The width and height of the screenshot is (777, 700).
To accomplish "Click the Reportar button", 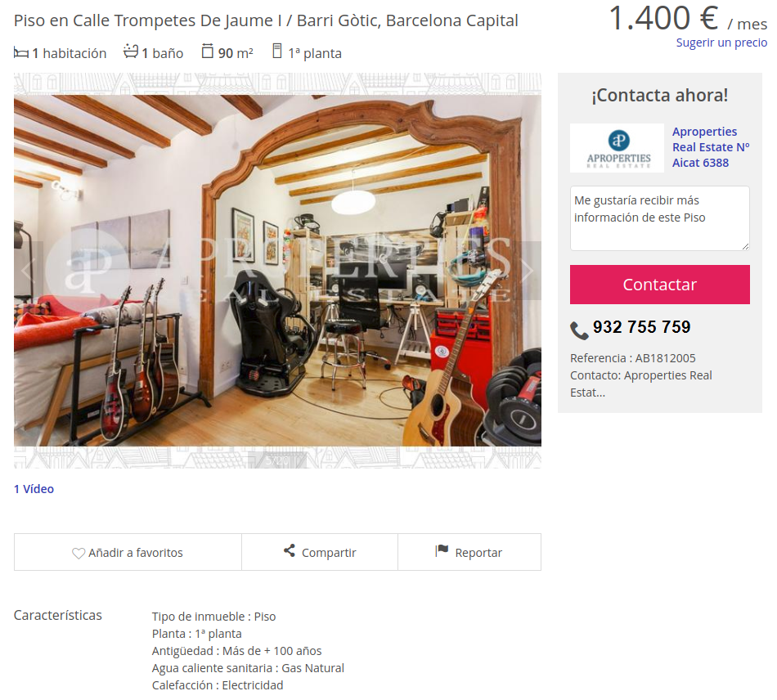I will pos(469,552).
